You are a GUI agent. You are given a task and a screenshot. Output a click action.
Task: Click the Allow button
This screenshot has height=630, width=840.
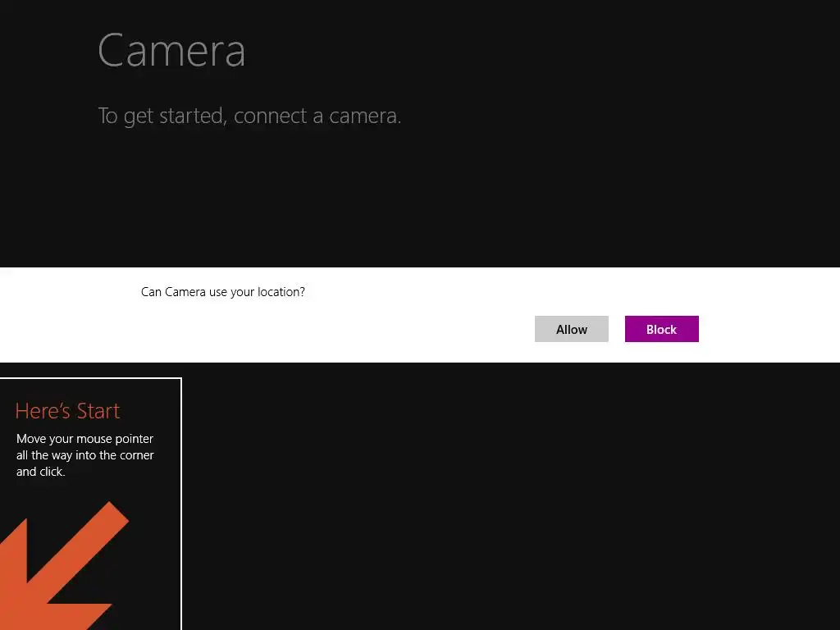point(572,329)
